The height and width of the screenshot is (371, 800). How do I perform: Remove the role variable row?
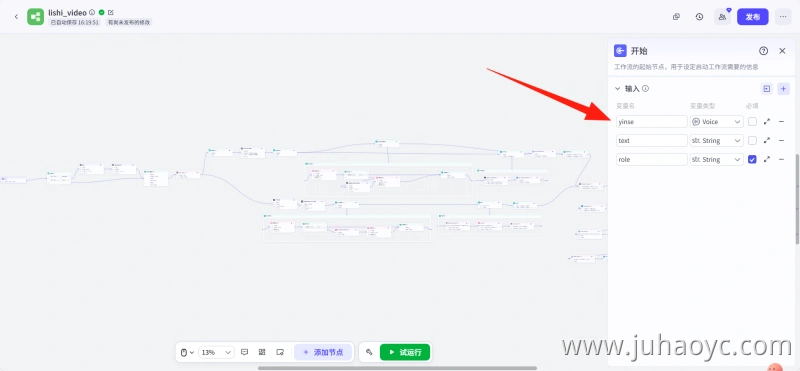pos(781,159)
